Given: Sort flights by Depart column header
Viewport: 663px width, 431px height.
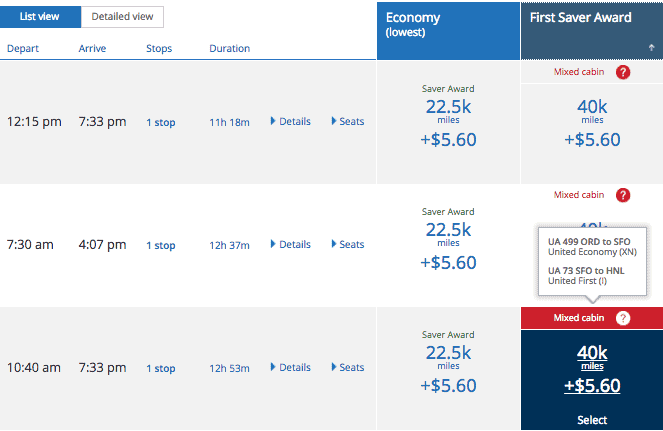Looking at the screenshot, I should pos(24,48).
